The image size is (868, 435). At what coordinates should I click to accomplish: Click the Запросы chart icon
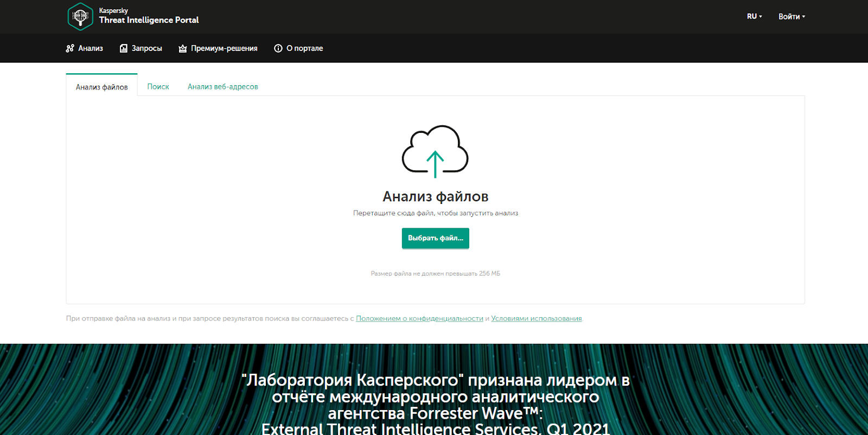coord(124,48)
